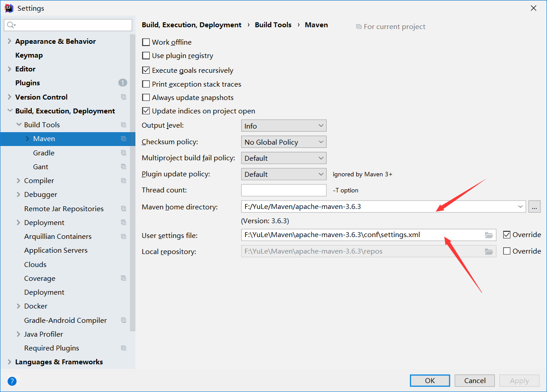
Task: Click the settings search field
Action: point(68,25)
